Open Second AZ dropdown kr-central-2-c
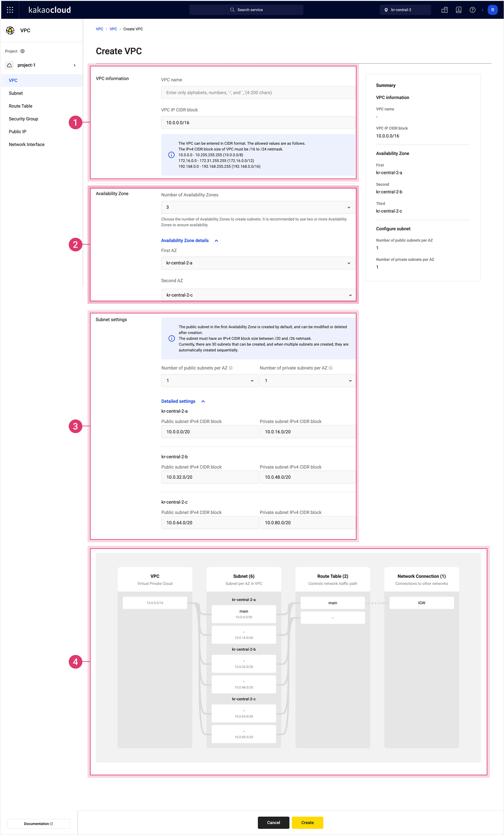 point(258,295)
